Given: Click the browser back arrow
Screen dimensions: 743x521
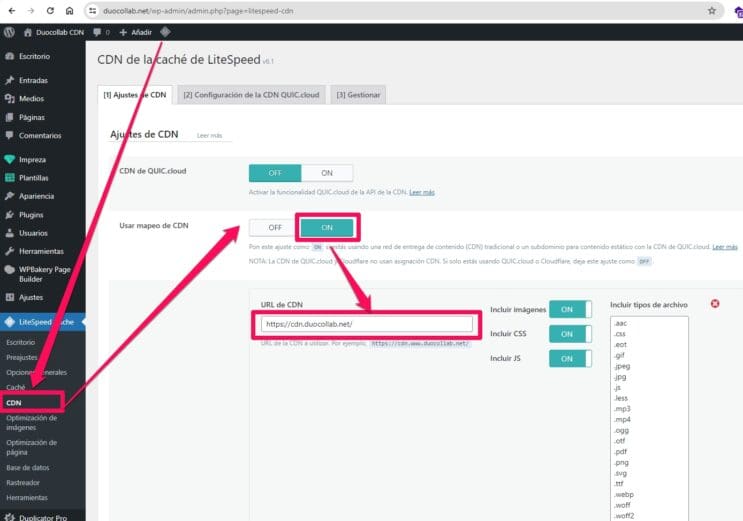Looking at the screenshot, I should pyautogui.click(x=12, y=10).
